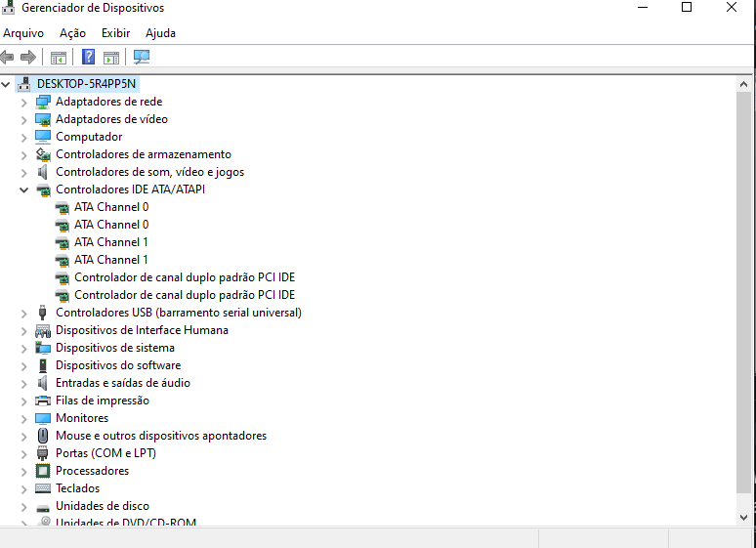Click the vertical scrollbar thumb
Viewport: 756px width, 548px height.
pyautogui.click(x=743, y=292)
